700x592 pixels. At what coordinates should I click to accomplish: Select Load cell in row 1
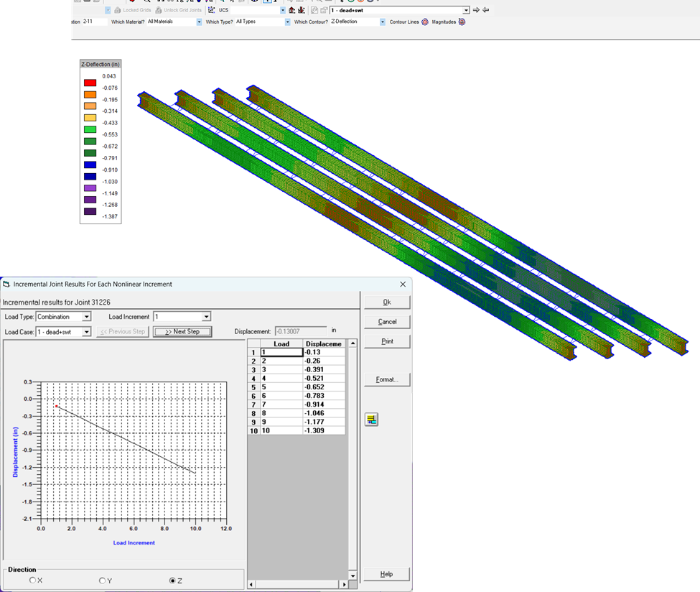pyautogui.click(x=281, y=352)
